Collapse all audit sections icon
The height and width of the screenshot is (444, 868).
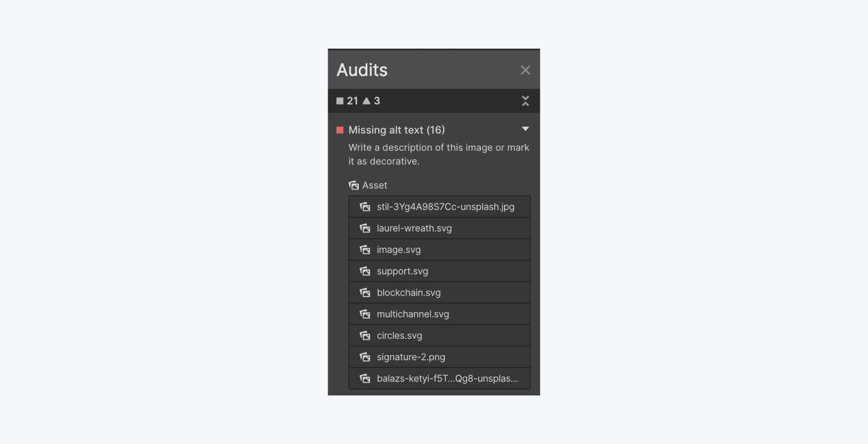(525, 101)
